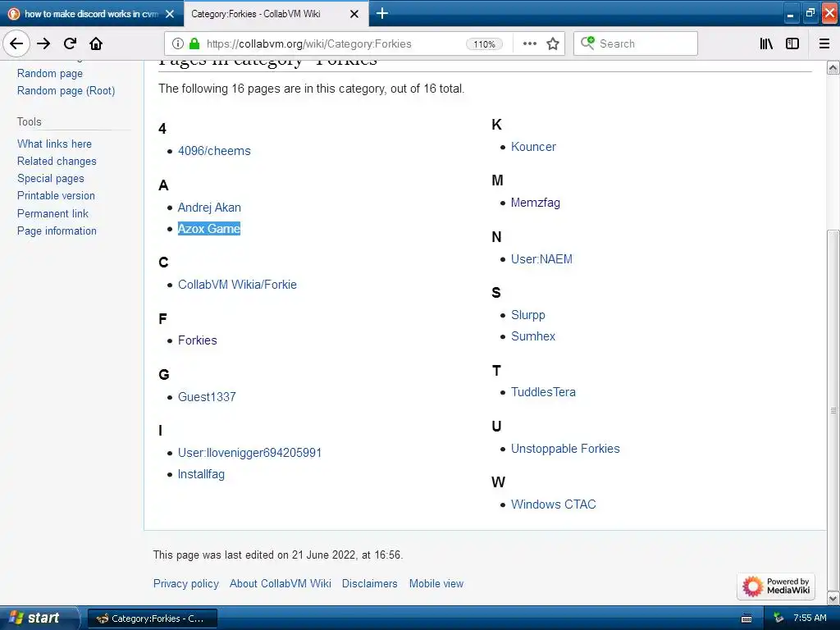Open the highlighted Azox Game link

(x=209, y=229)
